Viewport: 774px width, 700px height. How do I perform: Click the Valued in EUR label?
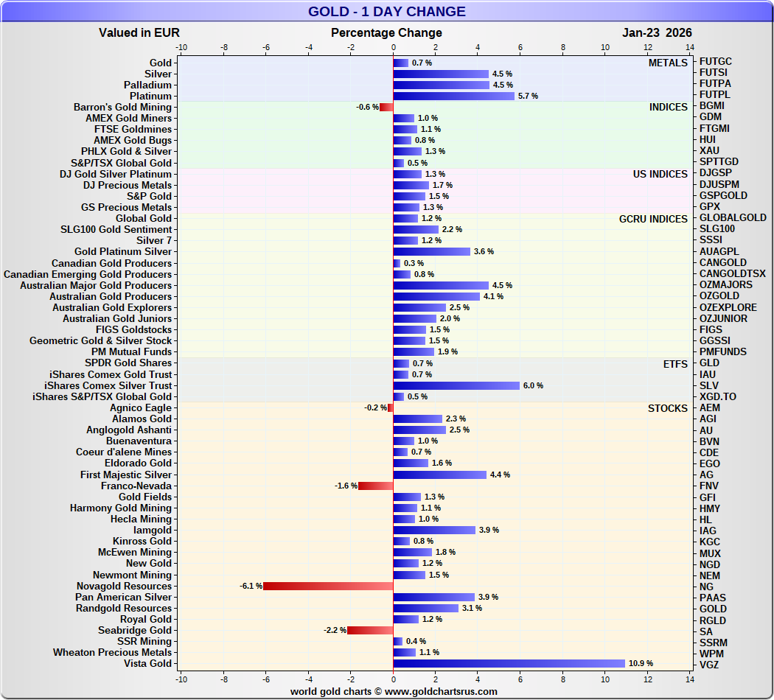139,32
